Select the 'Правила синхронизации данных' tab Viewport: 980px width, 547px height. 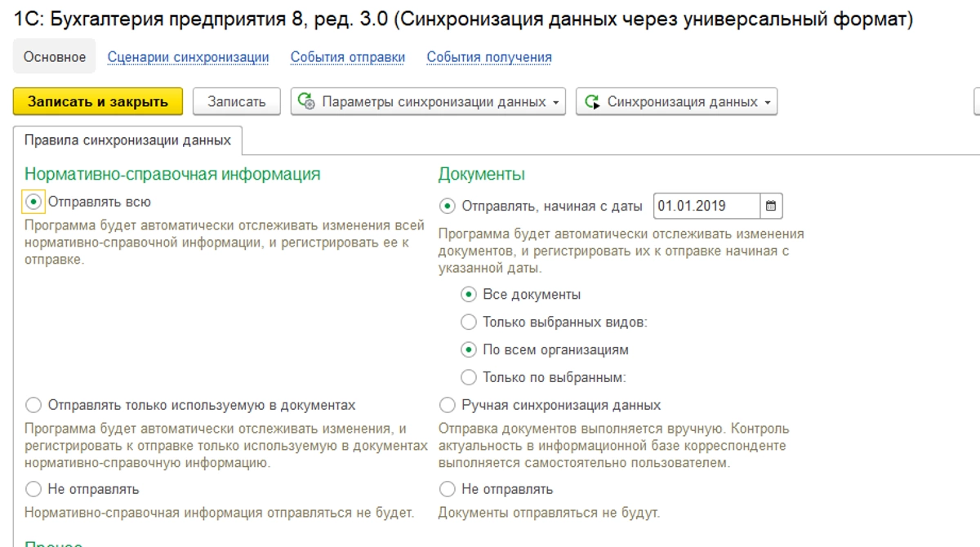click(x=127, y=140)
